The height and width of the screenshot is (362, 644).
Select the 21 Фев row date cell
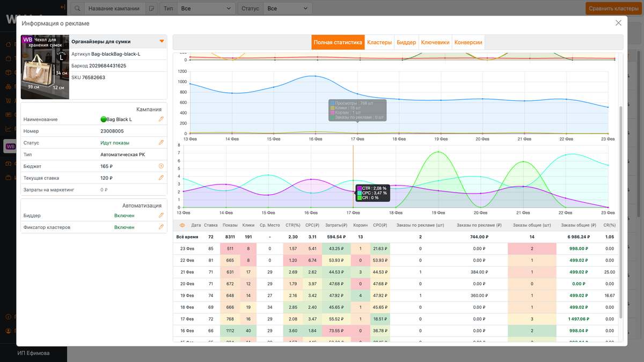pyautogui.click(x=187, y=272)
